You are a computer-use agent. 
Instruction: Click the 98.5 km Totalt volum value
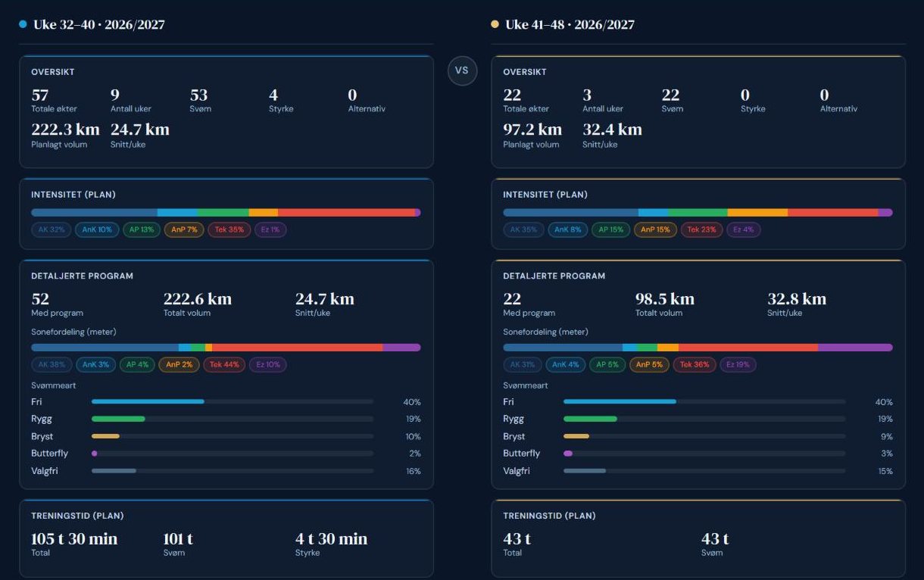pos(665,299)
